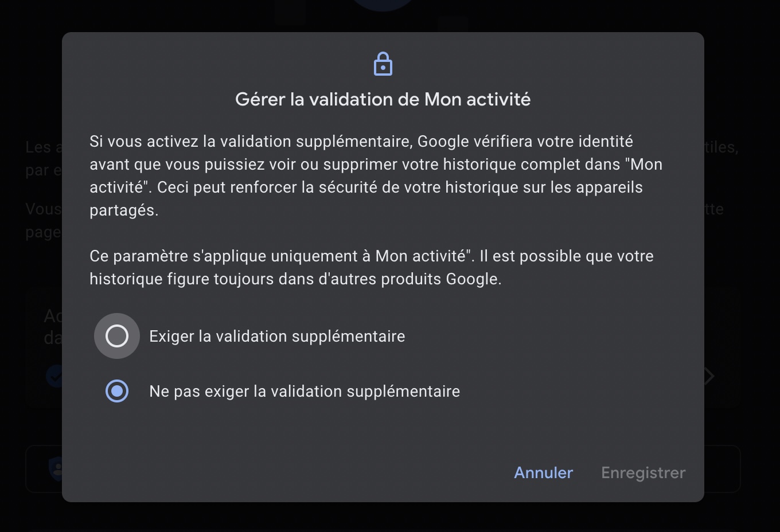780x532 pixels.
Task: Click the dimmed background word 'Vous'
Action: [43, 209]
